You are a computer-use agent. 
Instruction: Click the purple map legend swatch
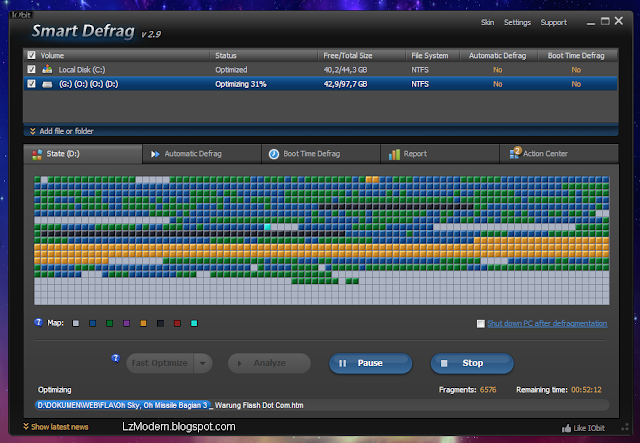[x=127, y=323]
